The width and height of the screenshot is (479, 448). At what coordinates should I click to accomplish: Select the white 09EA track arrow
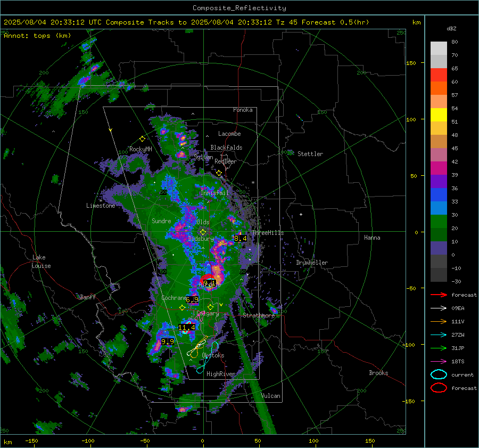pos(439,308)
